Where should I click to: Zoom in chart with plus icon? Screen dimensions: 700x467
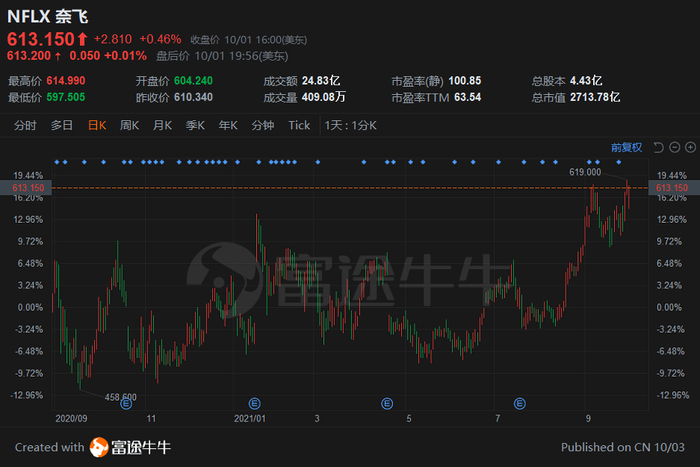tap(690, 147)
